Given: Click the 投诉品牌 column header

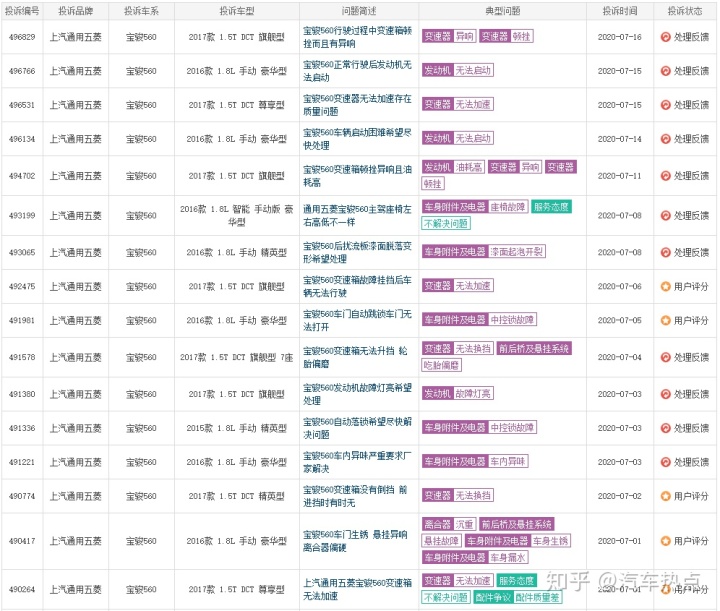Looking at the screenshot, I should [x=76, y=11].
